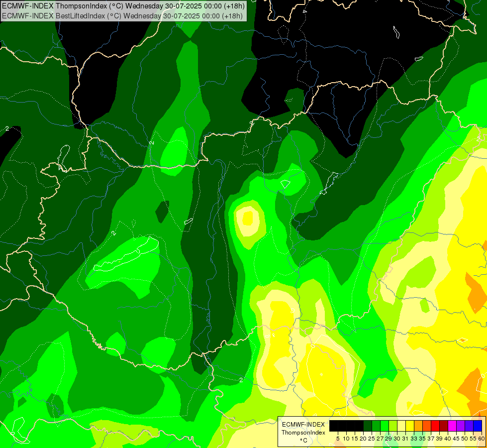Click the legend tick value 5

pos(338,439)
